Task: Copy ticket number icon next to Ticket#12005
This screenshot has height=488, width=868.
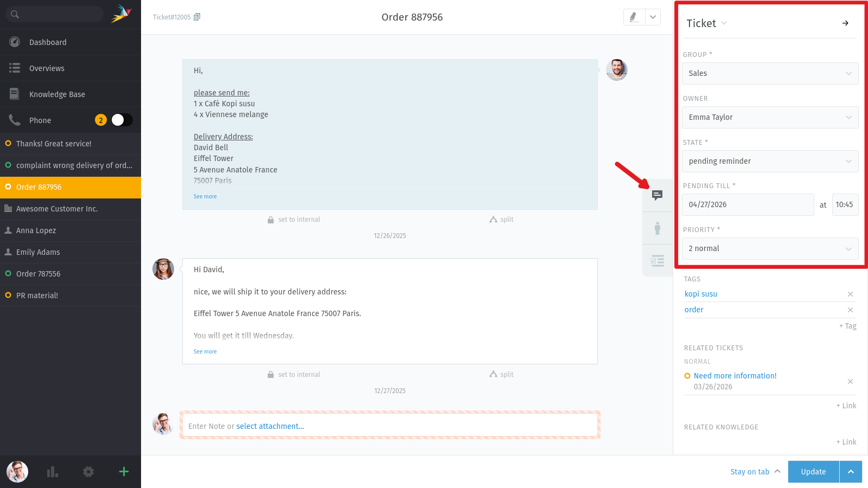Action: click(197, 17)
